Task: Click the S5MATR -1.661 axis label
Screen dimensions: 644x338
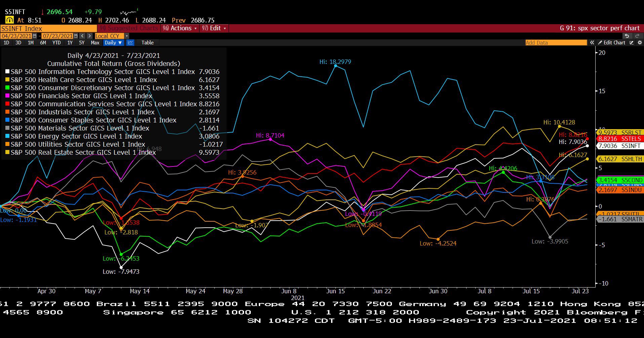Action: [x=620, y=219]
